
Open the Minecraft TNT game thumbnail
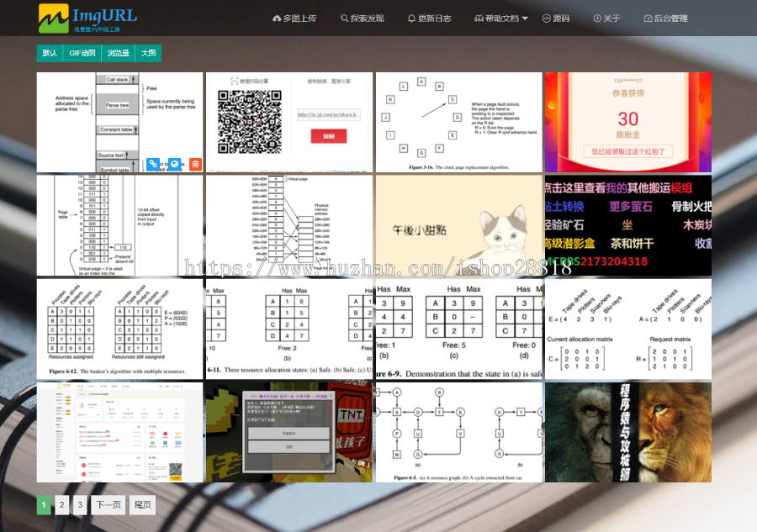(289, 432)
